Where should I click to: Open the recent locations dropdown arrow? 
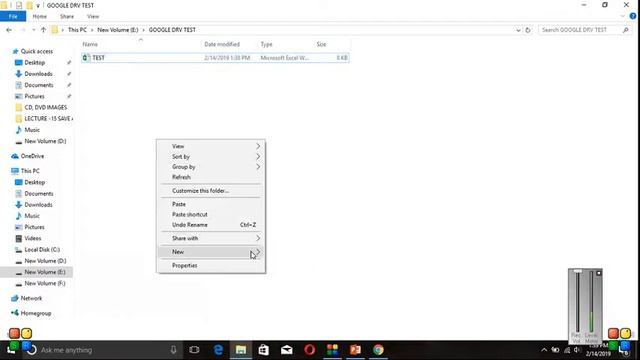[x=33, y=30]
